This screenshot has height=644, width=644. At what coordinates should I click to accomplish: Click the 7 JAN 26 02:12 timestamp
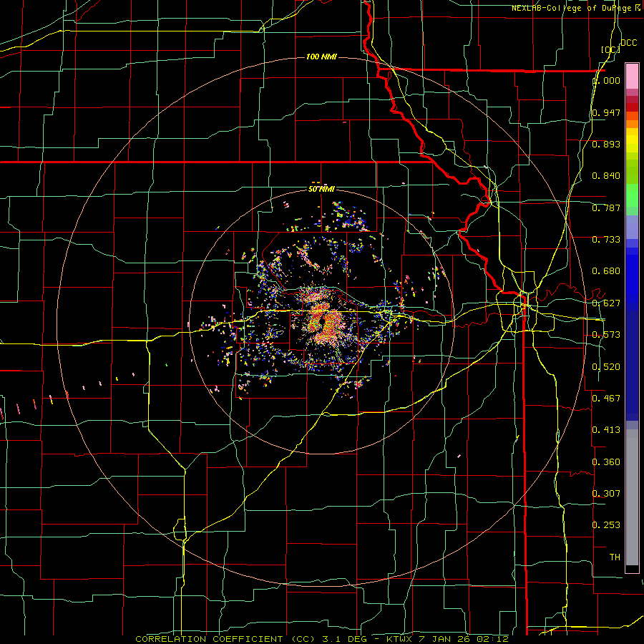click(463, 639)
